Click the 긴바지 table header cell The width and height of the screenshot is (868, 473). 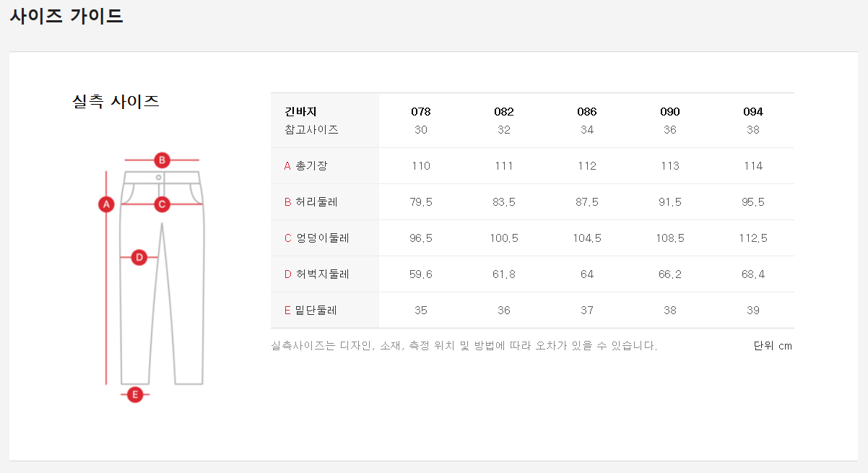tap(301, 112)
